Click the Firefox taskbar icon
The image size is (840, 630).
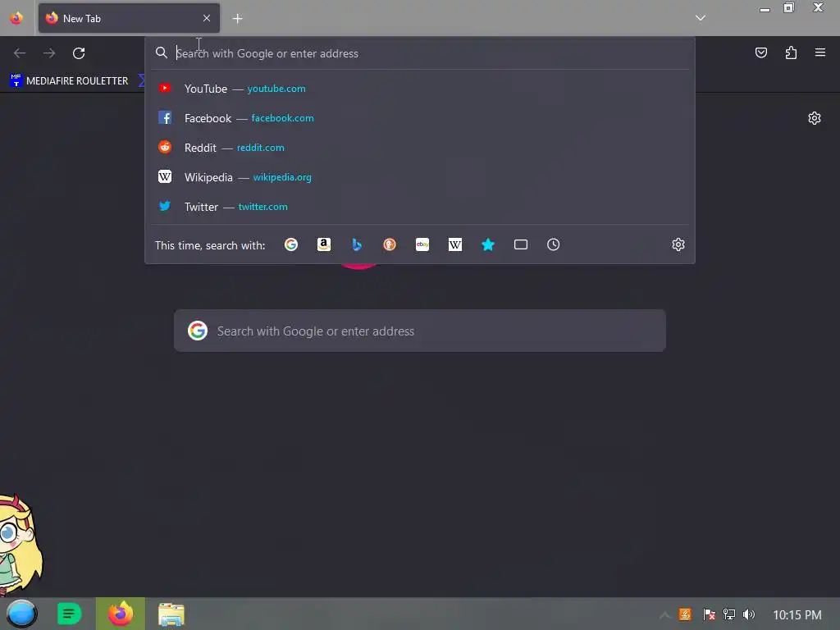tap(121, 614)
